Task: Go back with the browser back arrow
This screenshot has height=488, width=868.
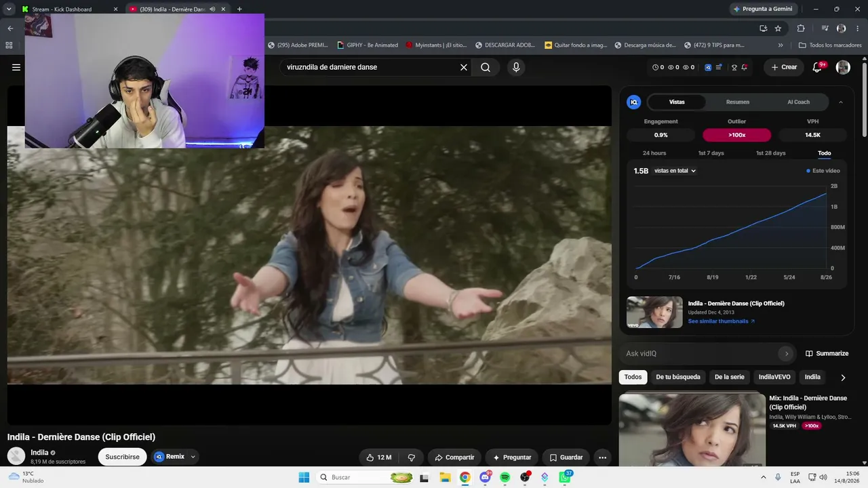Action: (10, 28)
